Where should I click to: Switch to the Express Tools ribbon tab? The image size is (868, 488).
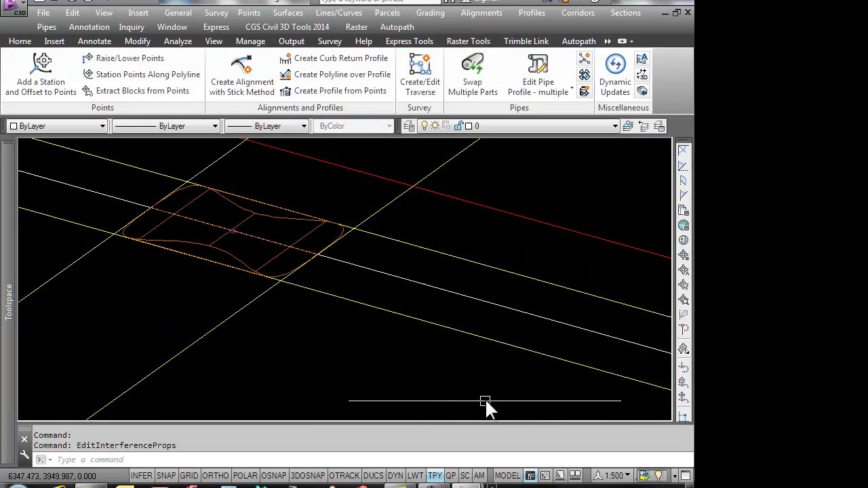409,41
